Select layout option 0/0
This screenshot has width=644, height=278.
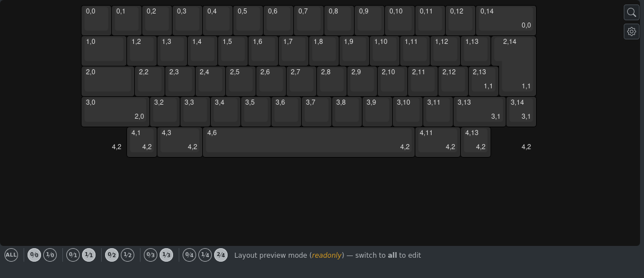34,255
